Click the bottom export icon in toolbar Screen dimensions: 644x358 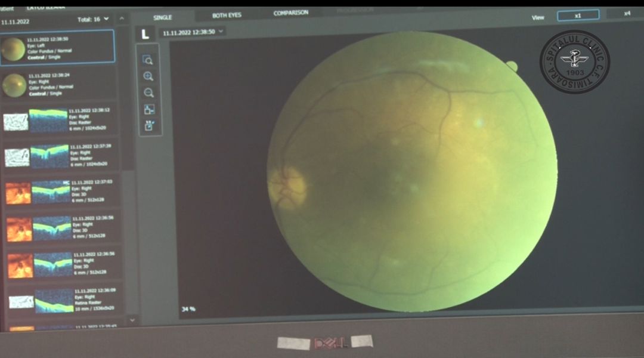click(x=150, y=125)
